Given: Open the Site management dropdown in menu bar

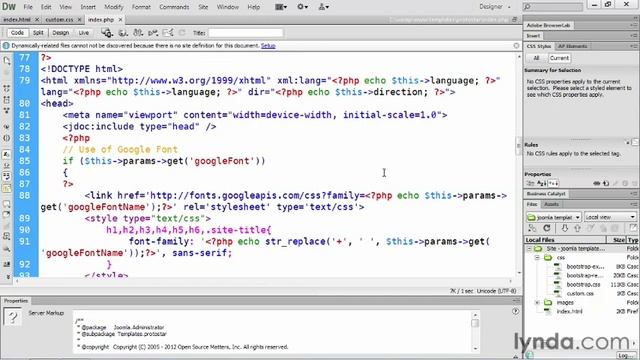Looking at the screenshot, I should pos(324,7).
